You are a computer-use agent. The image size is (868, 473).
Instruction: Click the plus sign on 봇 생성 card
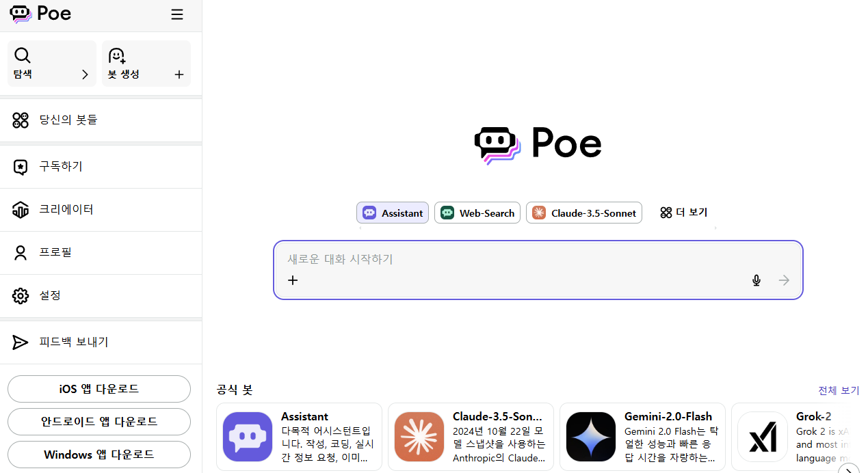pos(179,75)
